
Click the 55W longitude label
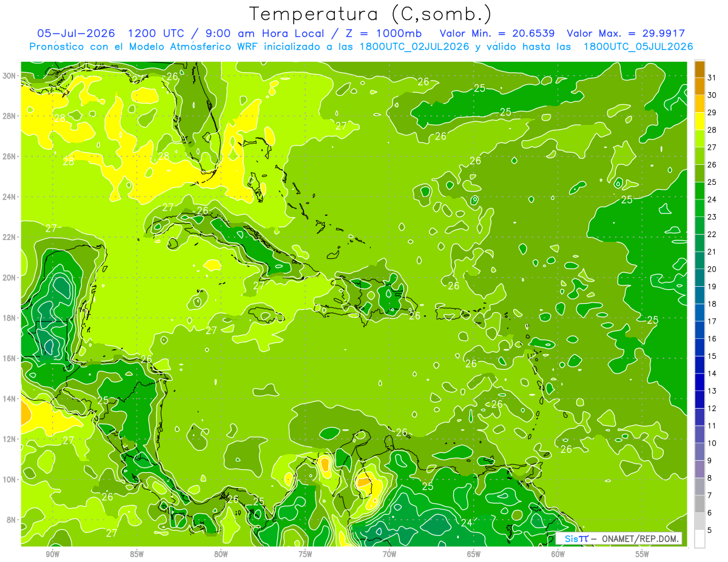[x=642, y=554]
